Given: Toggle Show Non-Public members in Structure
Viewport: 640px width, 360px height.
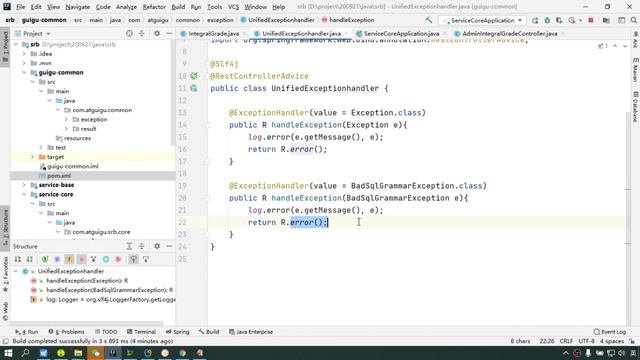Looking at the screenshot, I should (82, 259).
